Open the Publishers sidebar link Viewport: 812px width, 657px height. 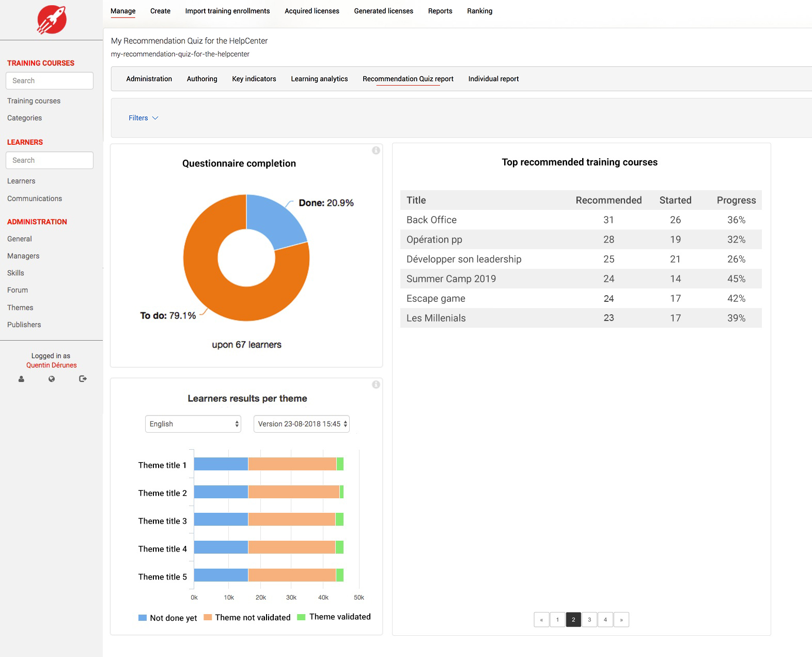pos(24,325)
